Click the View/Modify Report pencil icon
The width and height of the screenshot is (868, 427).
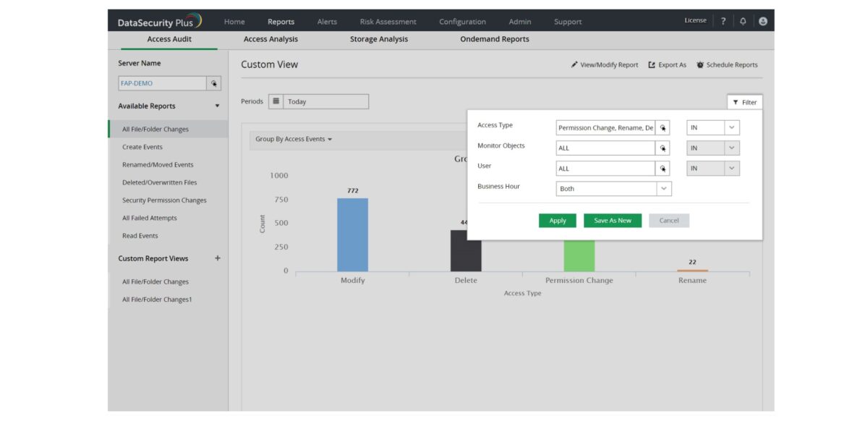pyautogui.click(x=575, y=64)
